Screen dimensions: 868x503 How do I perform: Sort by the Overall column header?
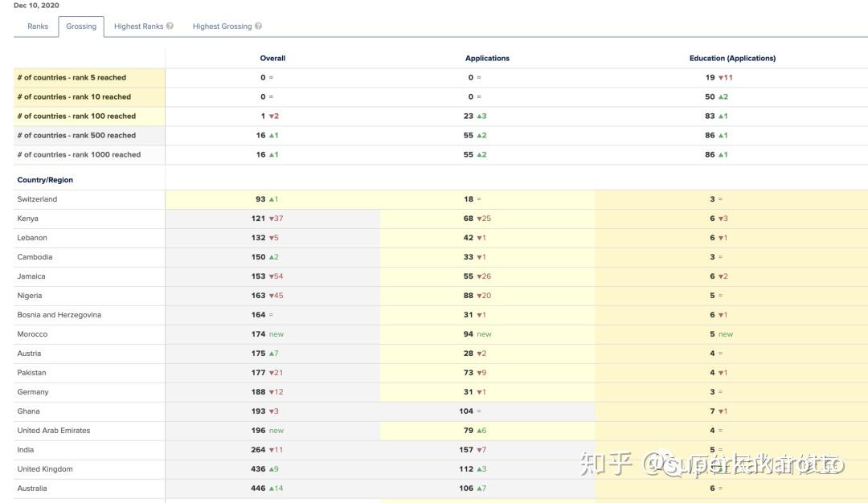click(272, 58)
